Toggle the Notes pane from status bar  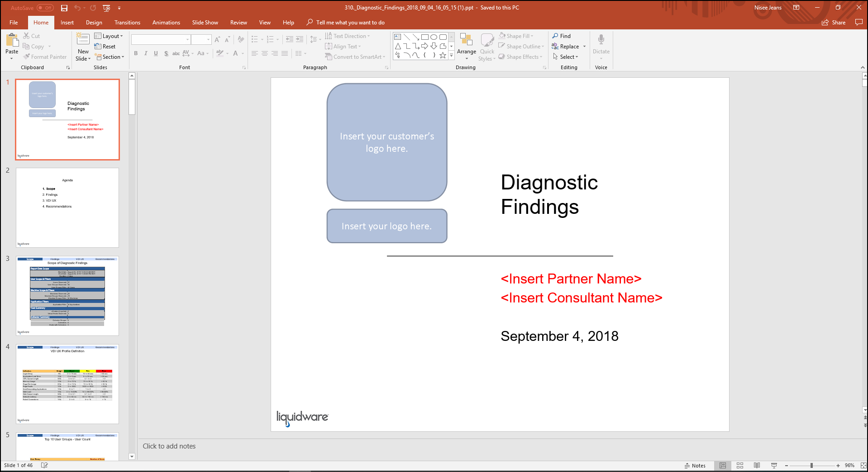point(695,465)
